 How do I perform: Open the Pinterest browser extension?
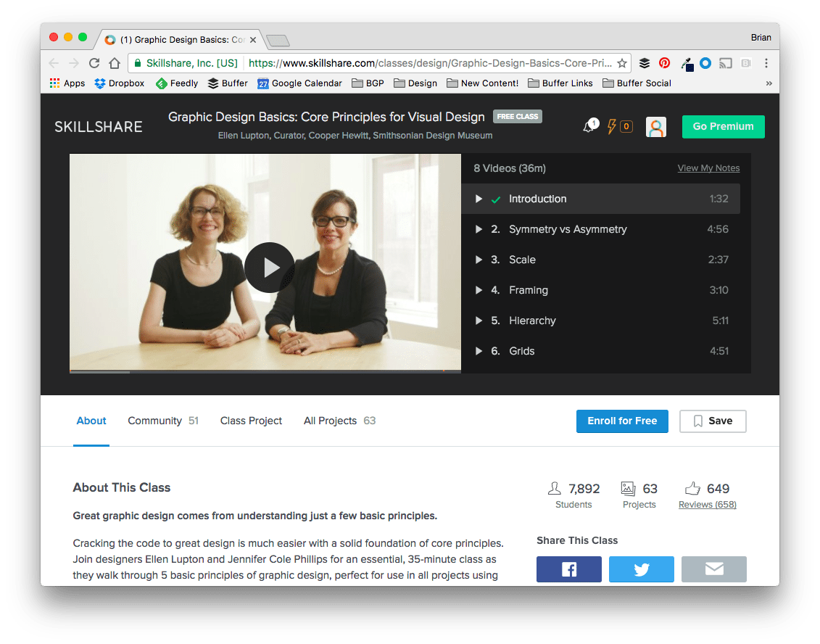pos(664,63)
